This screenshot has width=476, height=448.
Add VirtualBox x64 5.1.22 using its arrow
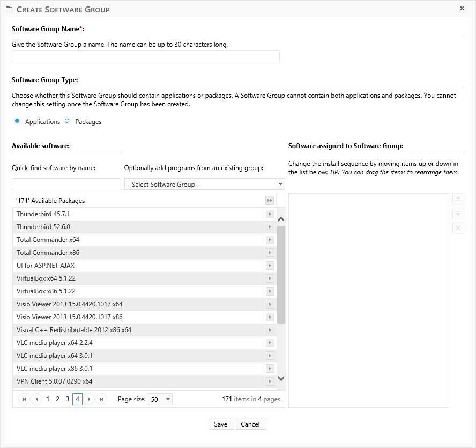pyautogui.click(x=270, y=278)
